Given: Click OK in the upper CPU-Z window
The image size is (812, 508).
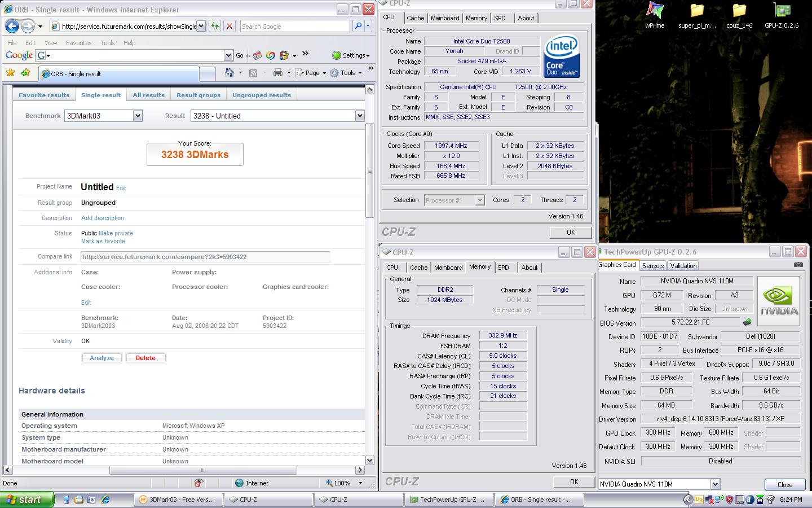Looking at the screenshot, I should 571,232.
